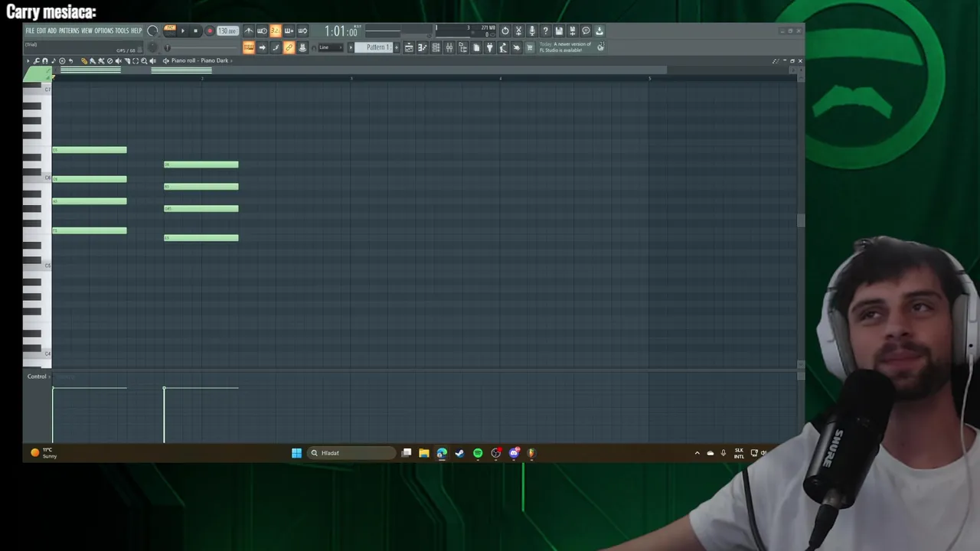Click the save project floppy icon
Image resolution: width=980 pixels, height=551 pixels.
click(x=559, y=31)
